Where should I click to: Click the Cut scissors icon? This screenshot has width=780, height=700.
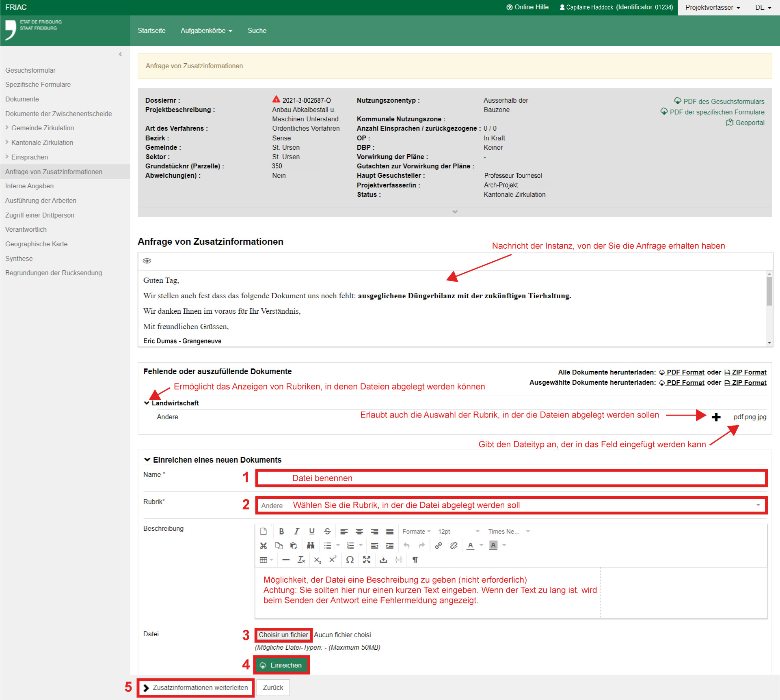(264, 545)
